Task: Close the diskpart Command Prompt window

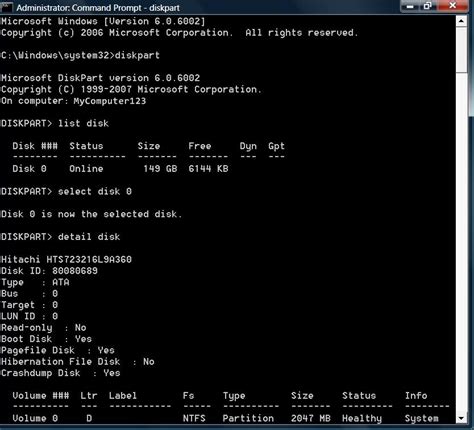Action: pyautogui.click(x=453, y=6)
